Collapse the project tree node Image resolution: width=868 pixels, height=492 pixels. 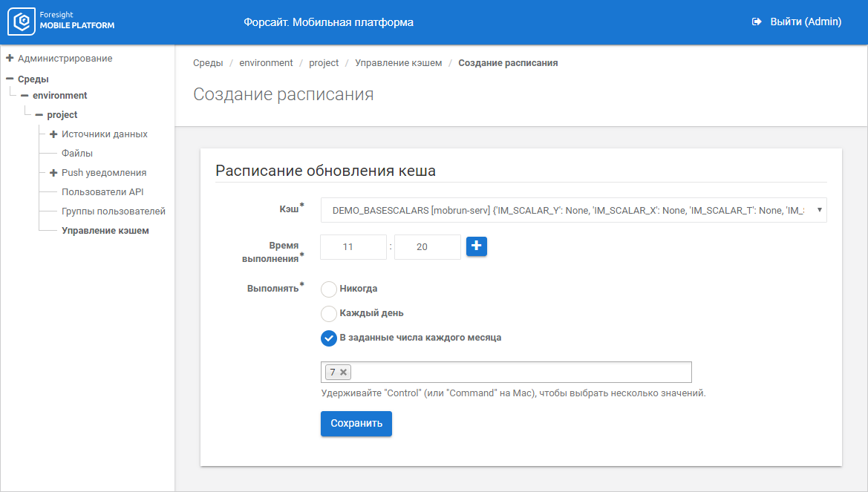click(39, 115)
